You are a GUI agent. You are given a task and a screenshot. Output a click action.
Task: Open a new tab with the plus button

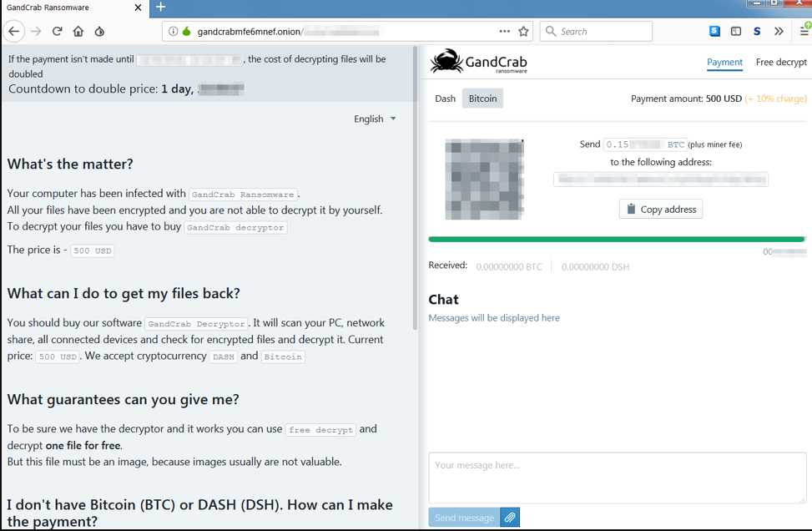tap(161, 8)
